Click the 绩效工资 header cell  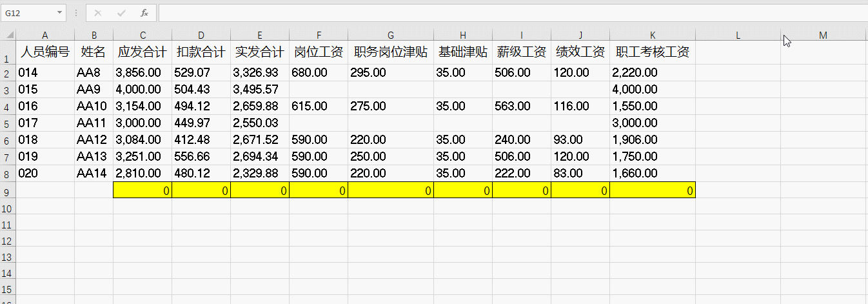pyautogui.click(x=580, y=53)
